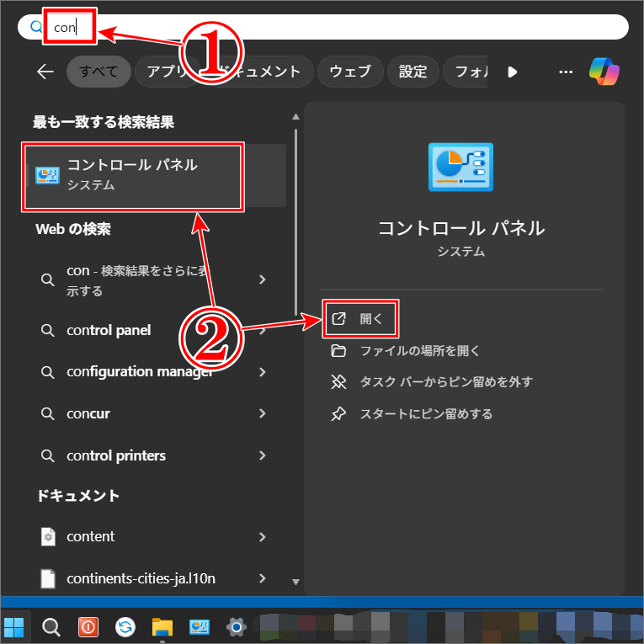Click the folder icon beside ファイルの場所を開く

point(338,351)
